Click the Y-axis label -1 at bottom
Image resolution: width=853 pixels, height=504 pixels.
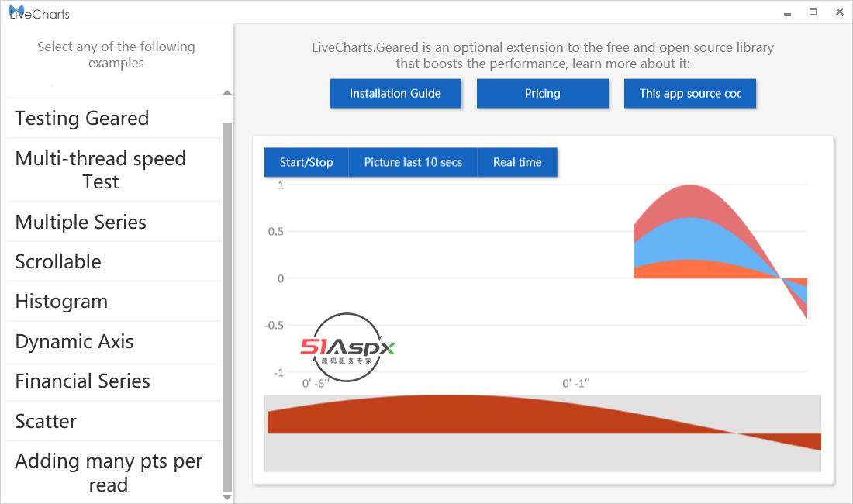coord(278,373)
